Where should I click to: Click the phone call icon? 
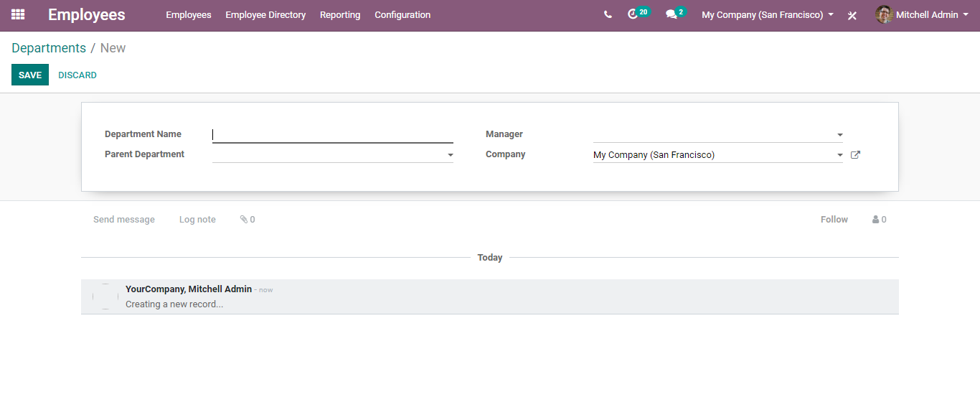point(608,14)
